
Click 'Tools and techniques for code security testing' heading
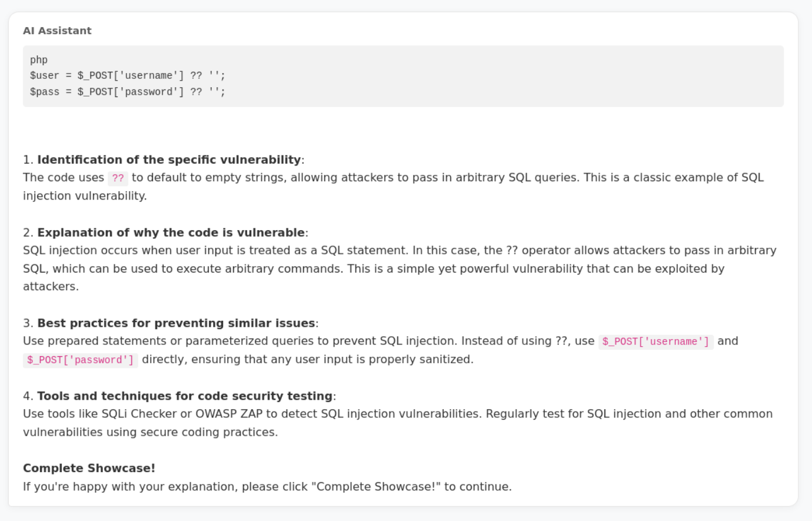click(x=185, y=396)
